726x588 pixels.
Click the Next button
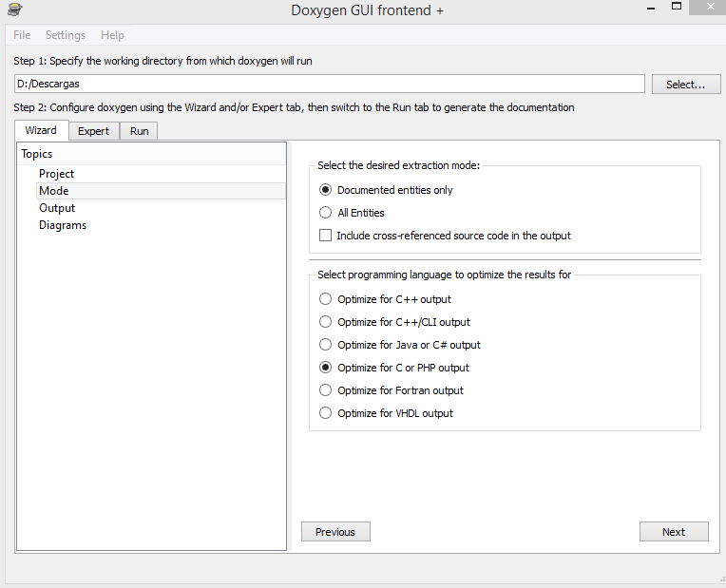tap(674, 532)
